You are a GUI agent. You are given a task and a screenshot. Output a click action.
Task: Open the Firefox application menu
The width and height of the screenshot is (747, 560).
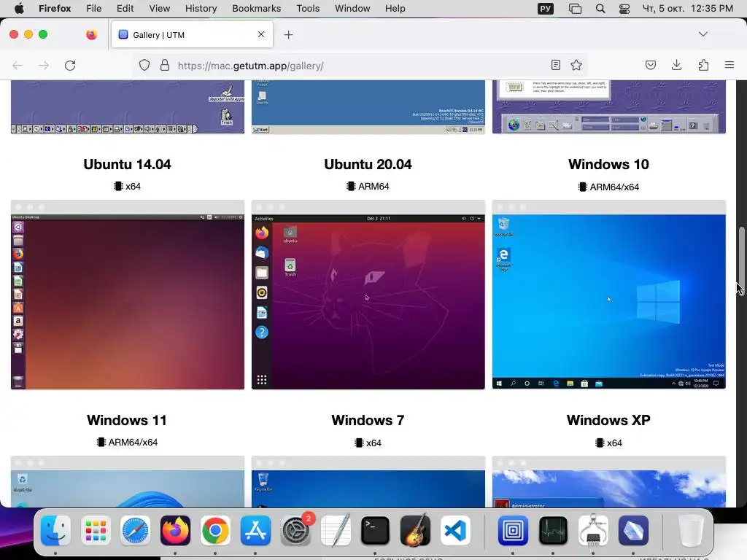tap(55, 8)
